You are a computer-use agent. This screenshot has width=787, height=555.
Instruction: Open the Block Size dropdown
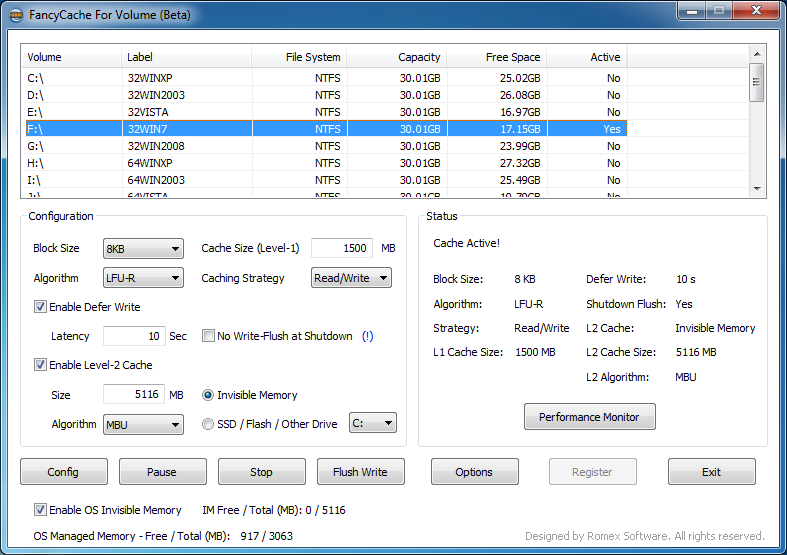pyautogui.click(x=143, y=248)
